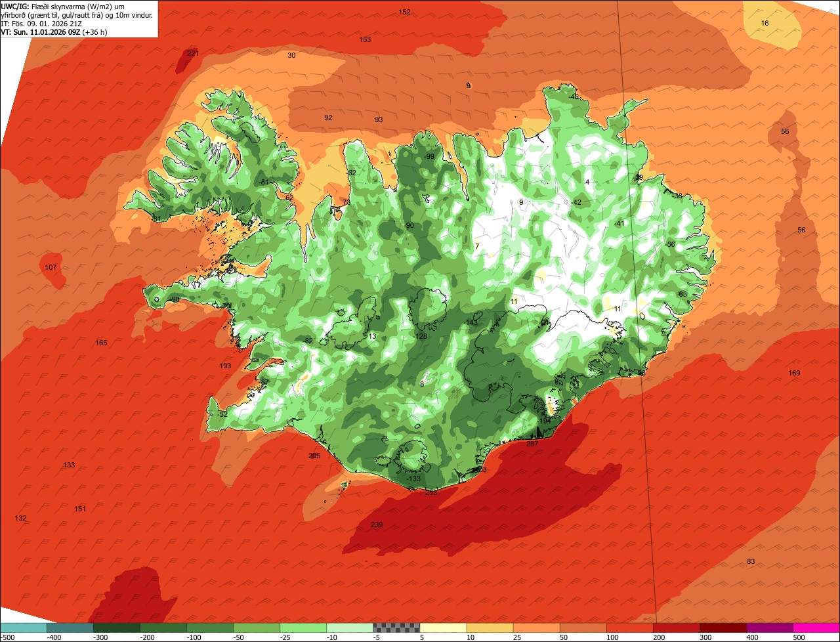Click the legend swatch between 10 and 25
Image resolution: width=840 pixels, height=642 pixels.
coord(490,628)
